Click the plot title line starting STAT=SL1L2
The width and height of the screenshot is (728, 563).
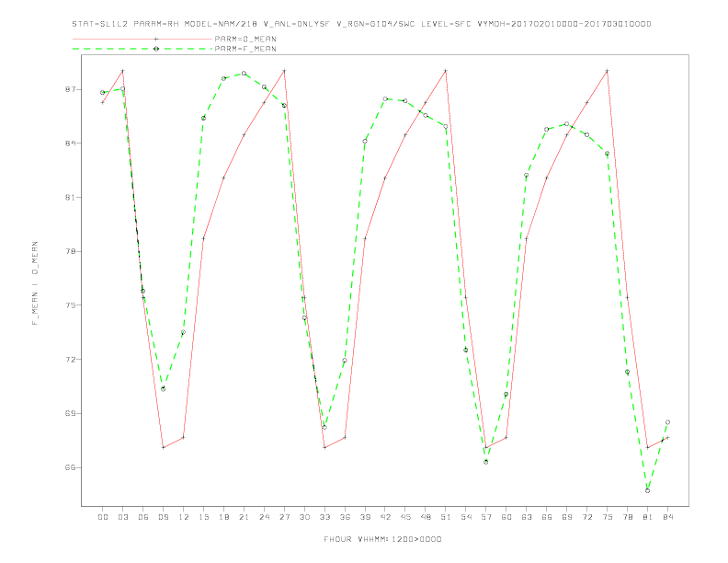click(x=361, y=24)
